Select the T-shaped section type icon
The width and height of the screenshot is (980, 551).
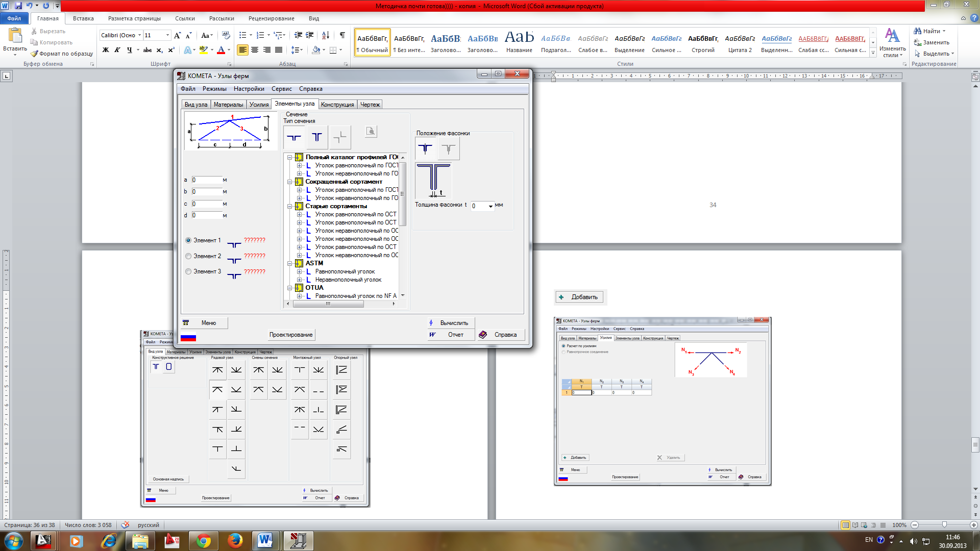pos(317,137)
